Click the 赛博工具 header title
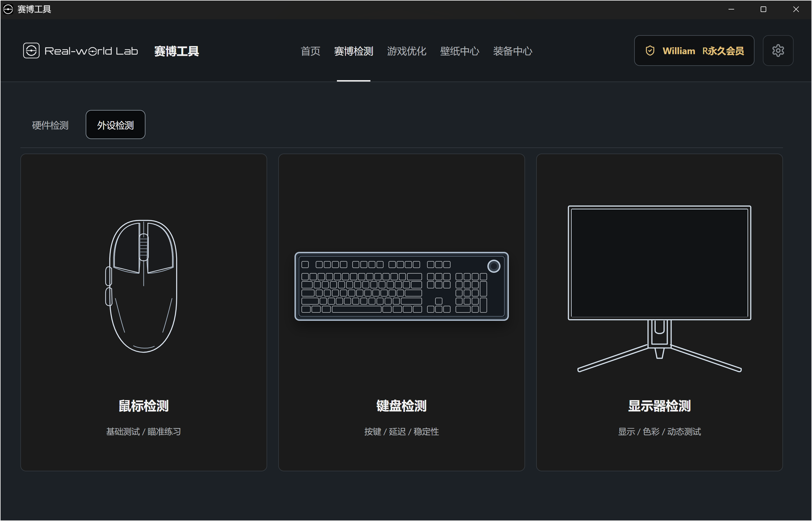Viewport: 812px width, 521px height. coord(176,51)
